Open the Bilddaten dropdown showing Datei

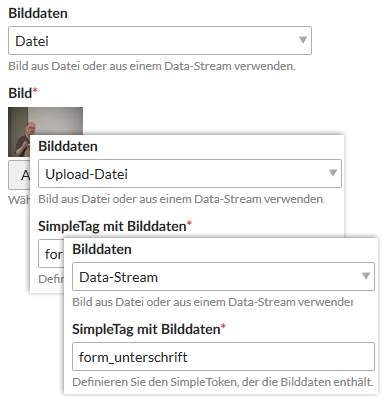pos(160,41)
